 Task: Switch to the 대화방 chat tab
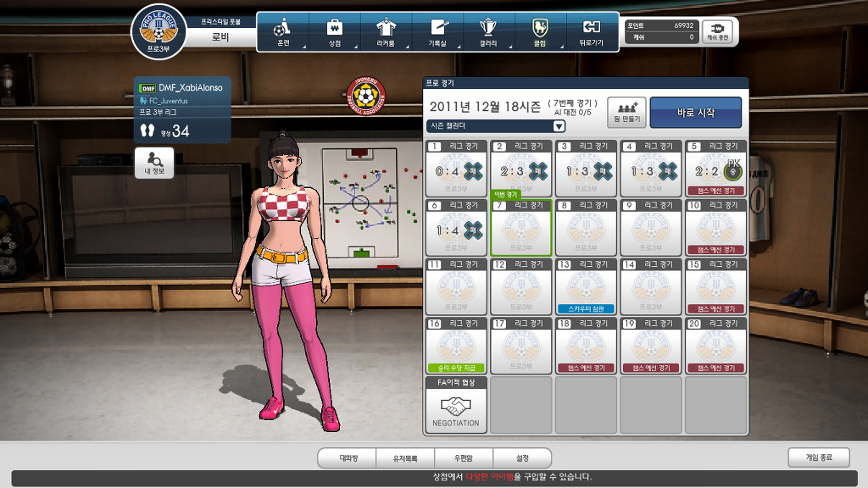coord(348,457)
